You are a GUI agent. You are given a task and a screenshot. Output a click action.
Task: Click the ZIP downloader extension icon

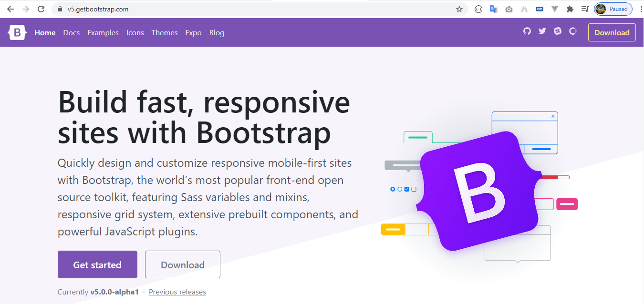[540, 9]
